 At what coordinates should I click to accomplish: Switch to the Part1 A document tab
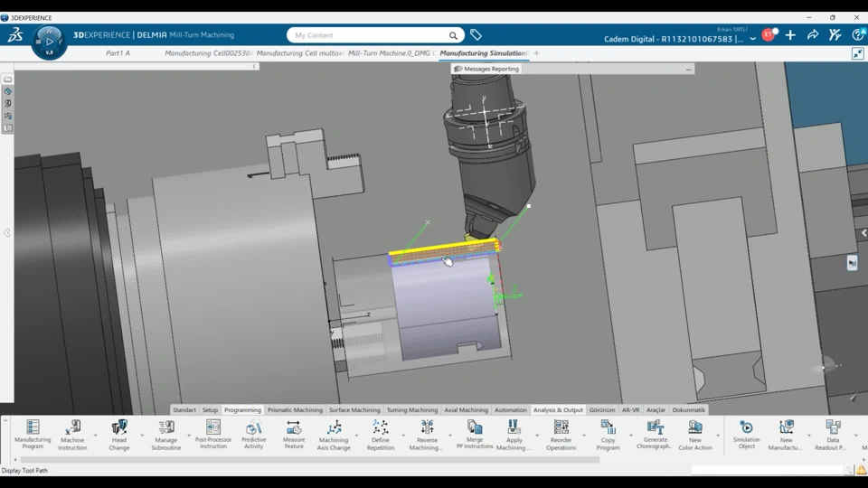coord(118,53)
